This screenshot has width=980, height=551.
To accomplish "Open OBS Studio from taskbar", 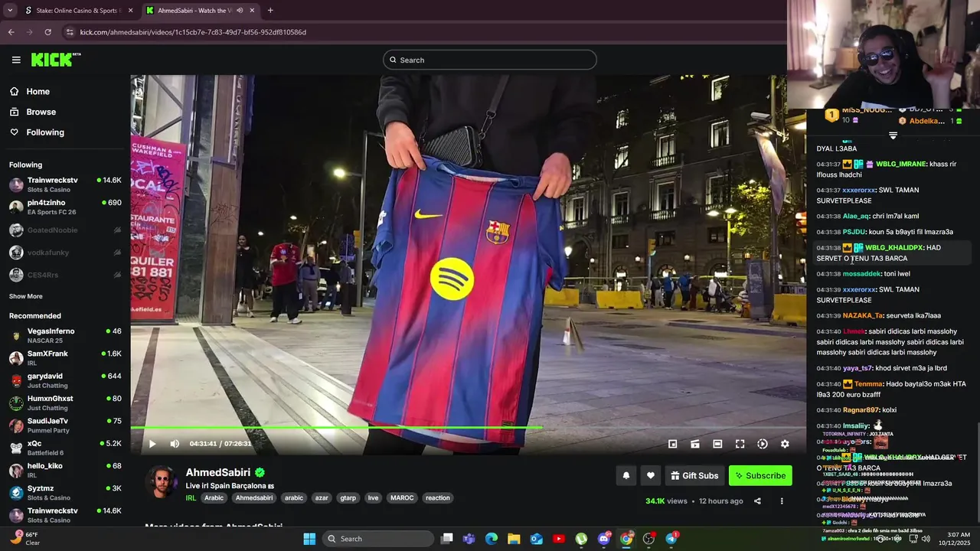I will coord(649,539).
